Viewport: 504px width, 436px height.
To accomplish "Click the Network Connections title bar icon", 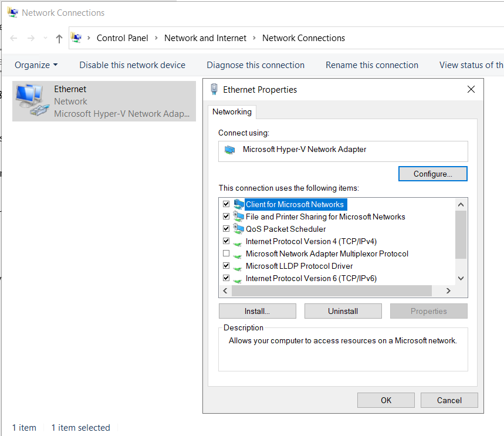I will [12, 12].
